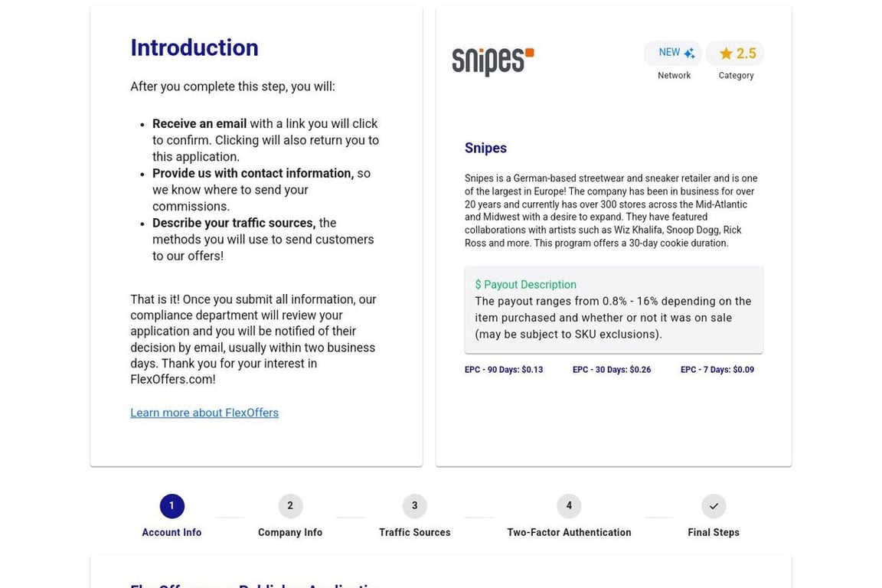Click the Company Info step label
Viewport: 882px width, 588px height.
point(290,532)
